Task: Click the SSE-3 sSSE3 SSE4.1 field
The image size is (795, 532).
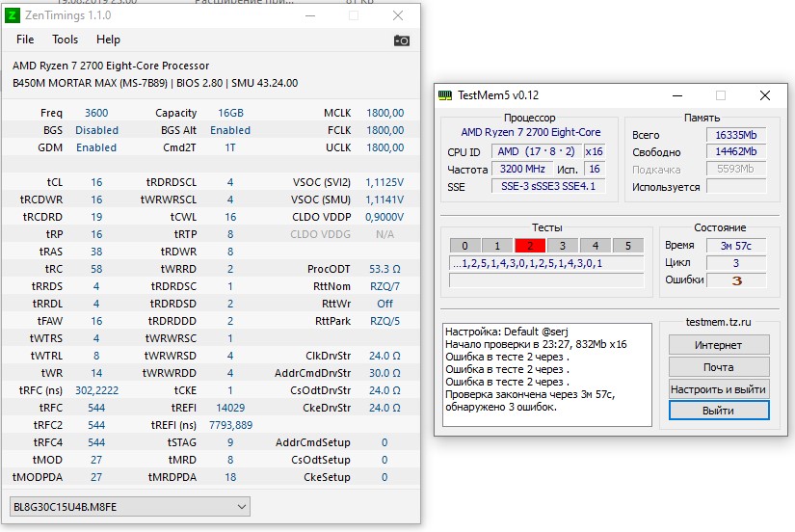Action: point(548,186)
